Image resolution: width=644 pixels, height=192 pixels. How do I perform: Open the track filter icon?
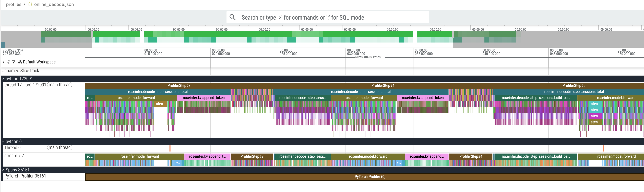(14, 62)
